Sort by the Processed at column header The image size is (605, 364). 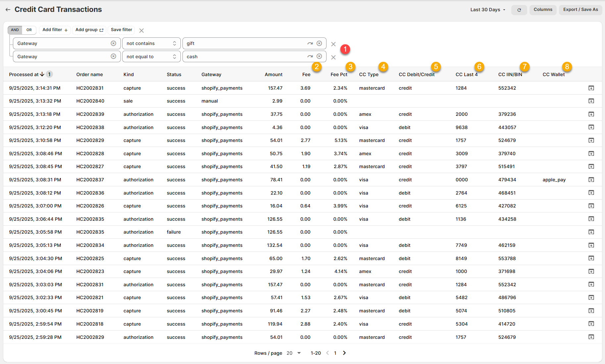pyautogui.click(x=24, y=74)
